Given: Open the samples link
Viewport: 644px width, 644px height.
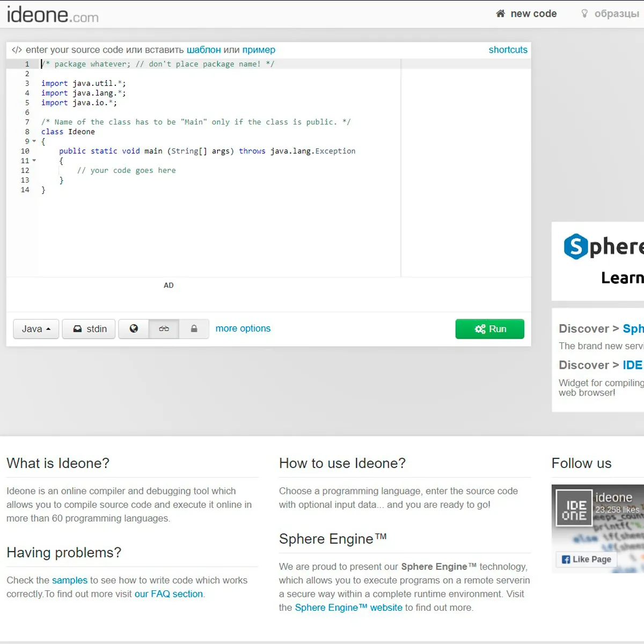Looking at the screenshot, I should (70, 580).
